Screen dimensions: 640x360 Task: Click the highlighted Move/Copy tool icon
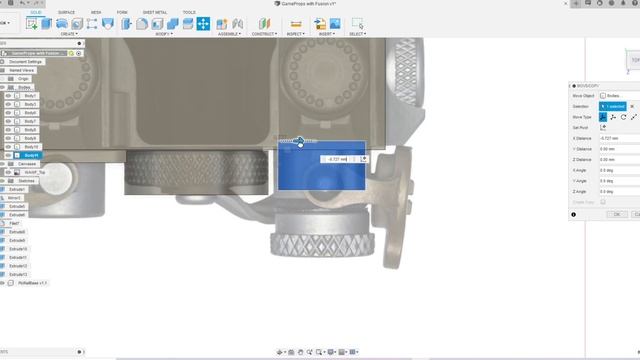tap(203, 23)
